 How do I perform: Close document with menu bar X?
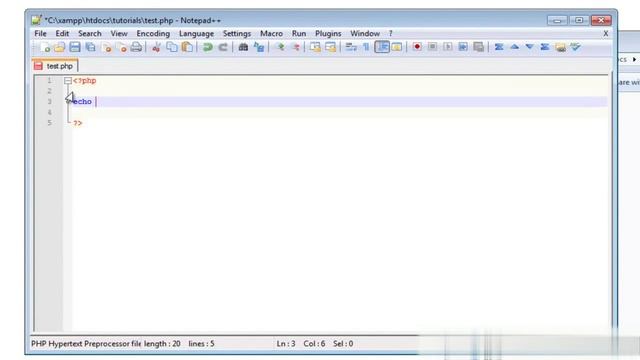point(606,33)
